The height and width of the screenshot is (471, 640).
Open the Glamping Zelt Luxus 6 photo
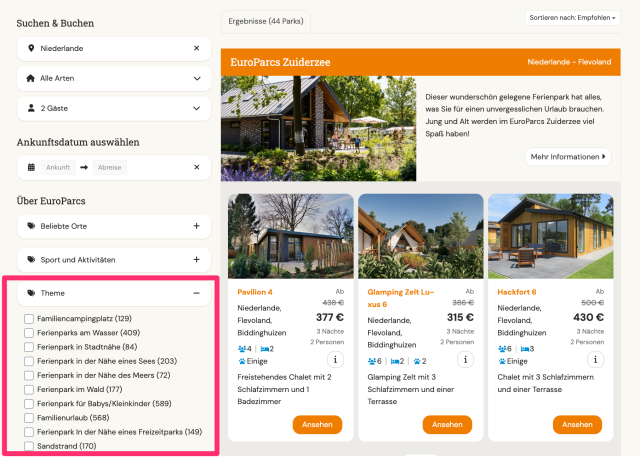421,236
